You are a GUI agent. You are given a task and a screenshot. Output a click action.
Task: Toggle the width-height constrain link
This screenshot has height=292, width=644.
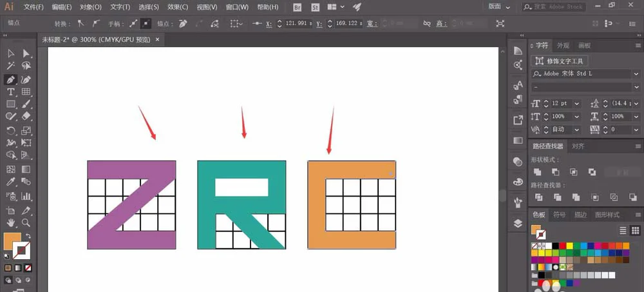(x=427, y=24)
